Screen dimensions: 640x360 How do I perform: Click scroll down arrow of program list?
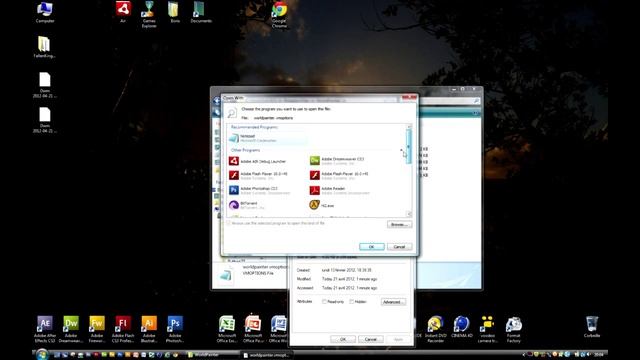[409, 214]
